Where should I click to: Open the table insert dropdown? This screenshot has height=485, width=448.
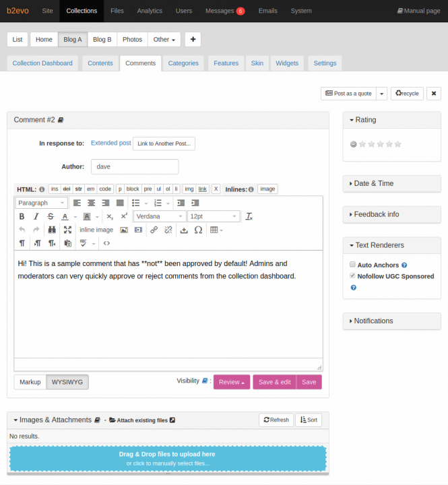[216, 230]
